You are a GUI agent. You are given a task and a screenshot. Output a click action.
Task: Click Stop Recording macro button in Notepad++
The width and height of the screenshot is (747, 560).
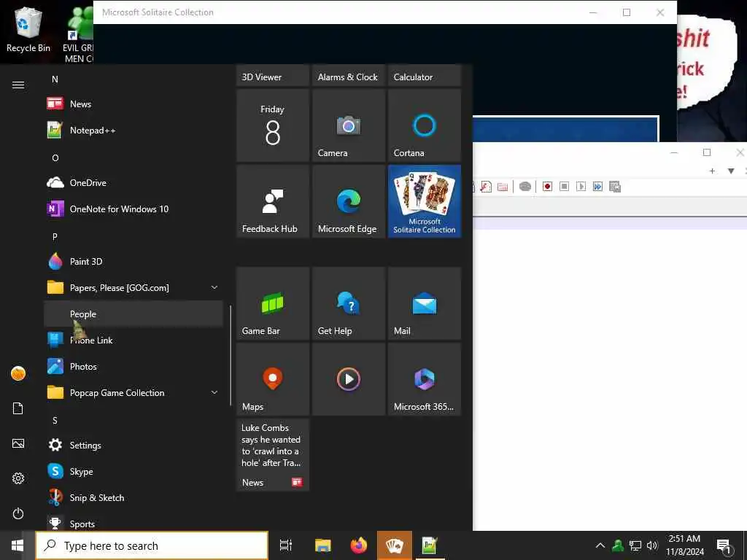click(564, 187)
